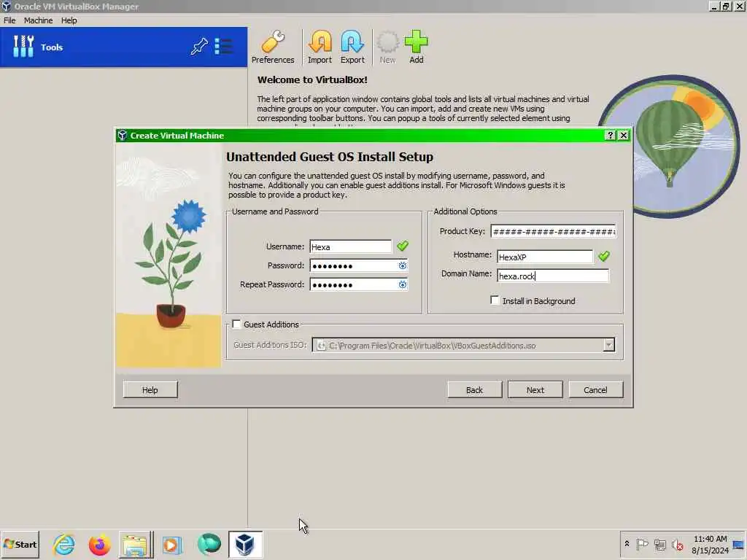Click the Create Virtual Machine title icon

pos(123,135)
